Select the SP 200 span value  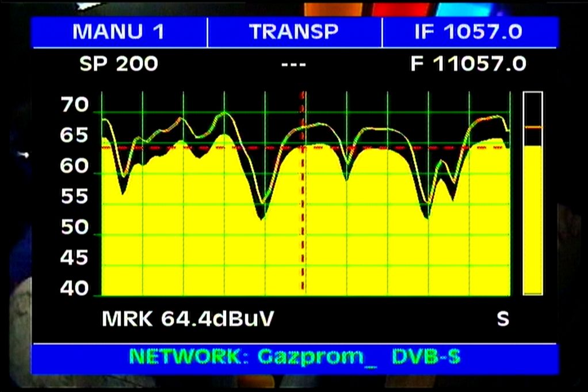pyautogui.click(x=119, y=64)
